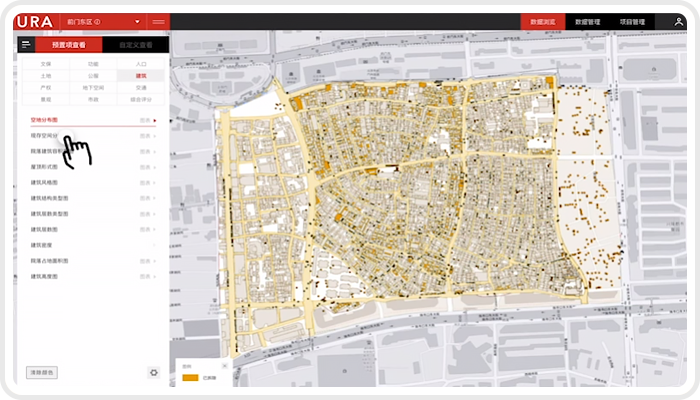
Task: Select the 交通 category cell
Action: click(x=140, y=87)
